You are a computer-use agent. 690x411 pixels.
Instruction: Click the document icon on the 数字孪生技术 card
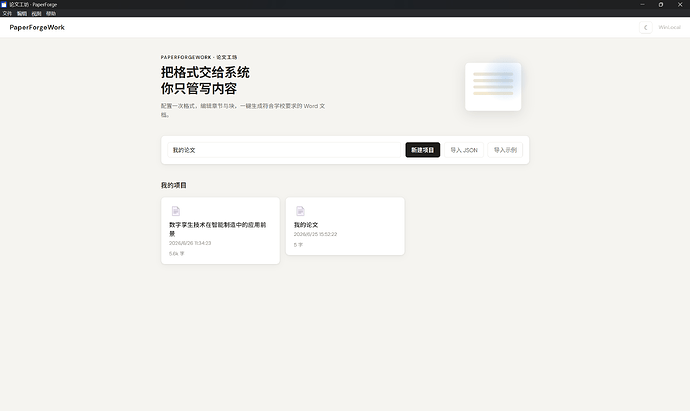point(176,211)
